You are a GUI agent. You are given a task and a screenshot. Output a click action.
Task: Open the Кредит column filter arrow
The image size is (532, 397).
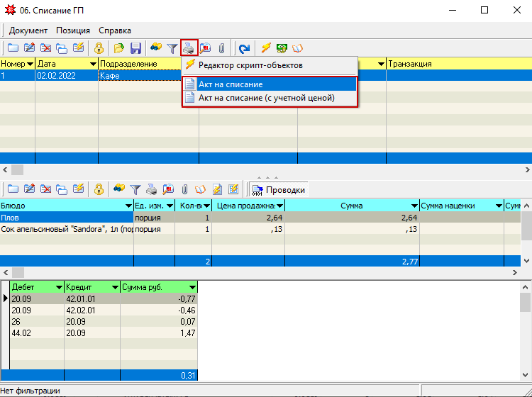coord(115,288)
